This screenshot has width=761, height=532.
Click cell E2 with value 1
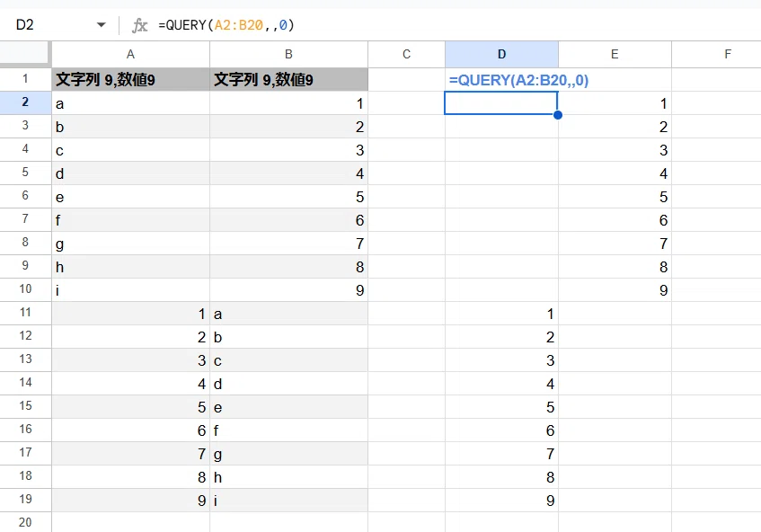click(615, 103)
